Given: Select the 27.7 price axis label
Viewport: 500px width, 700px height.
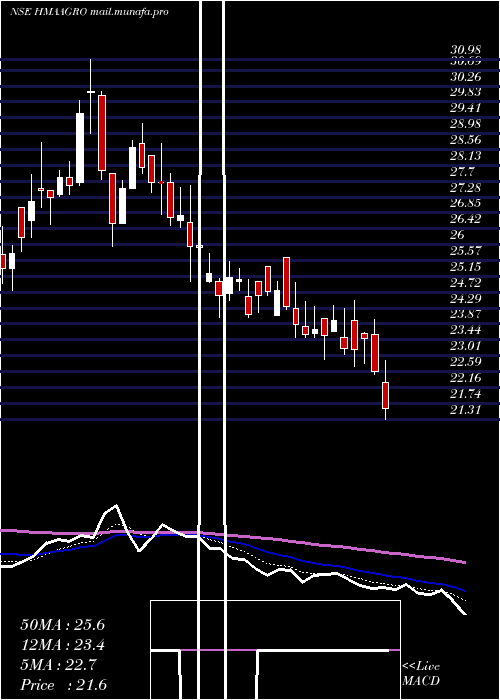Looking at the screenshot, I should [463, 172].
